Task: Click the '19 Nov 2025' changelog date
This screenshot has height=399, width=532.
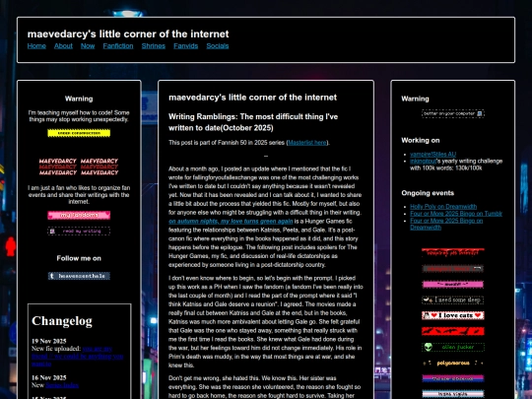Action: point(49,341)
